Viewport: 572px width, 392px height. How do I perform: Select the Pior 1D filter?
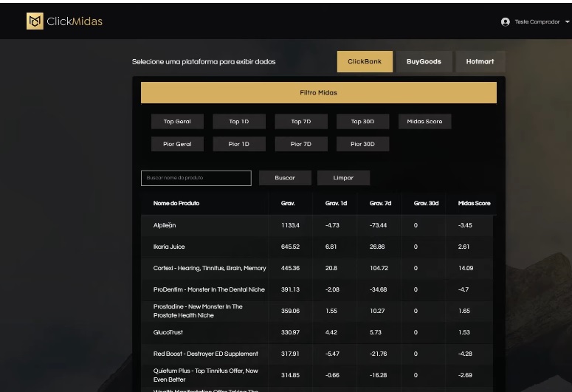point(239,144)
